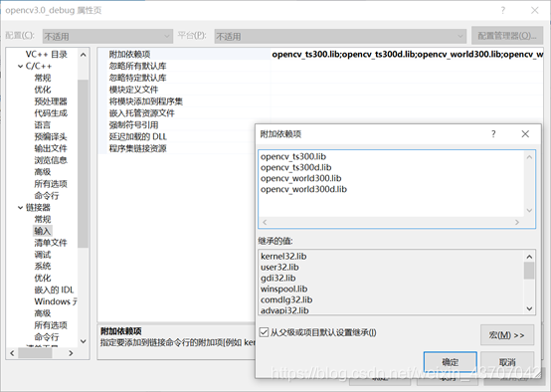Select 命令行 under 链接器
Viewport: 551px width, 392px height.
[x=47, y=337]
